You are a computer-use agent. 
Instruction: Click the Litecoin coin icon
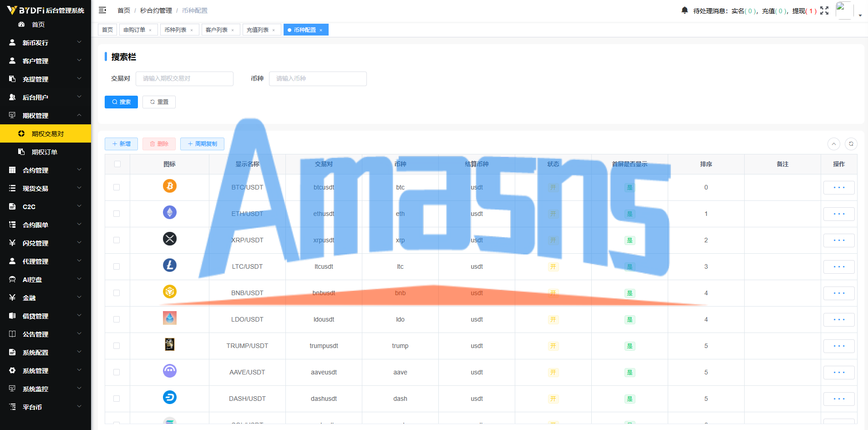(x=170, y=265)
